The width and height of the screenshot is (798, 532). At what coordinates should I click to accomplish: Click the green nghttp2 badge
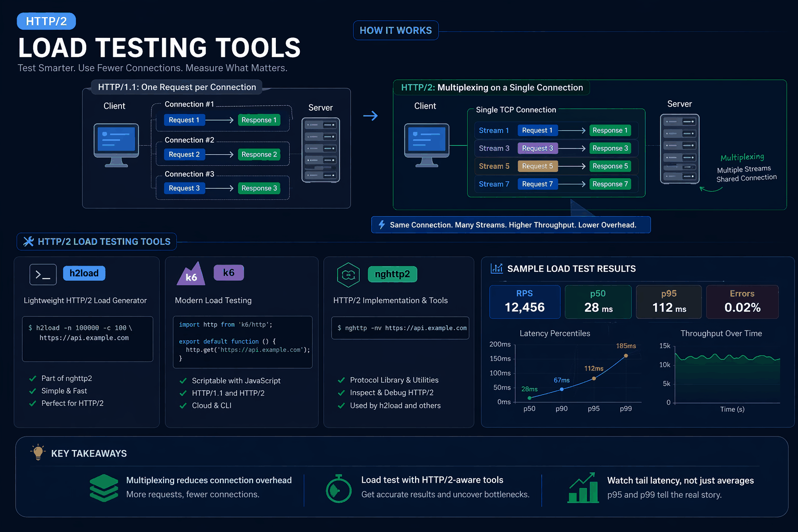392,274
